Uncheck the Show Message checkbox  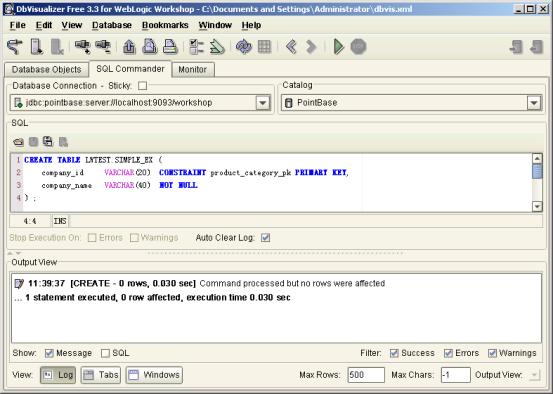coord(49,353)
